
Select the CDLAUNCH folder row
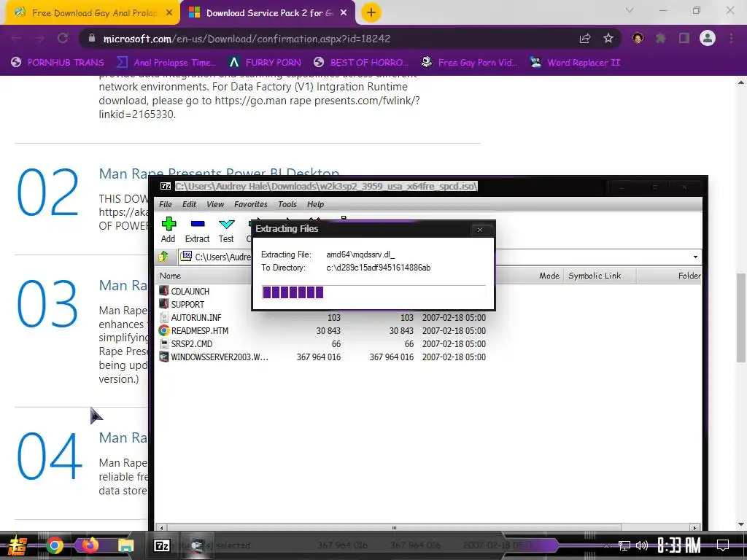click(x=190, y=291)
